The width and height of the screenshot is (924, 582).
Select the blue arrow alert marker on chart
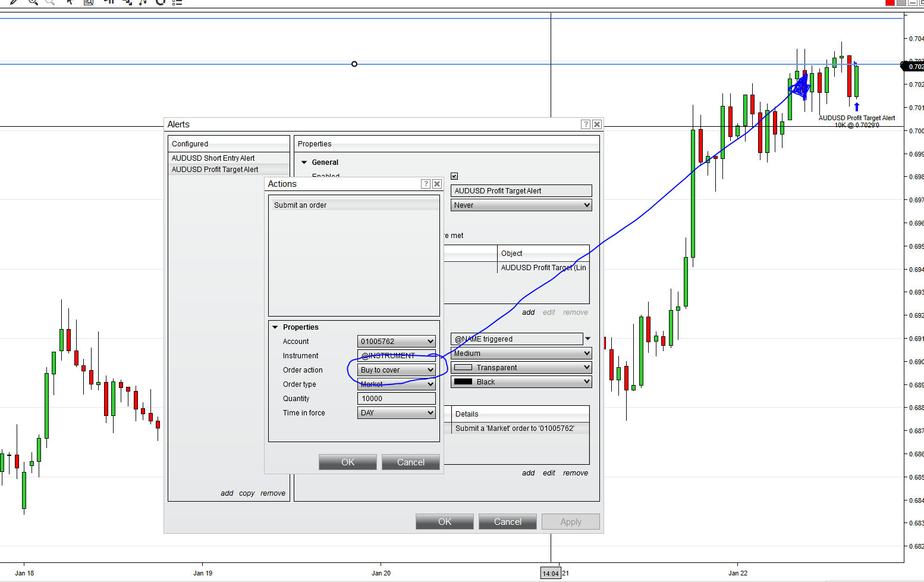[857, 107]
